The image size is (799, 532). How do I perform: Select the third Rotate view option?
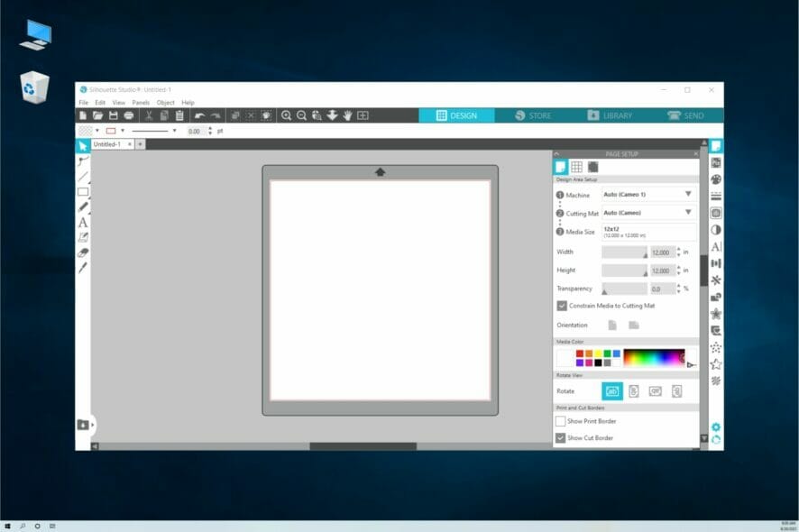(656, 391)
